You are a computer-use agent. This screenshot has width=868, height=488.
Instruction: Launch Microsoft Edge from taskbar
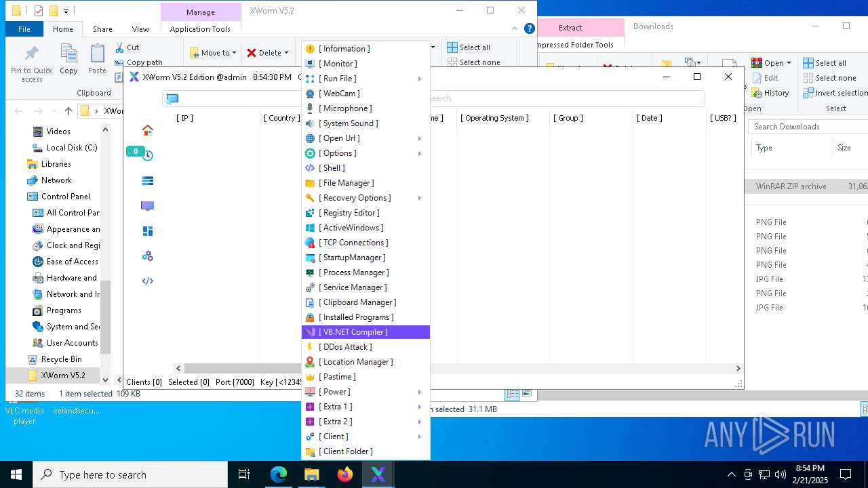tap(279, 474)
